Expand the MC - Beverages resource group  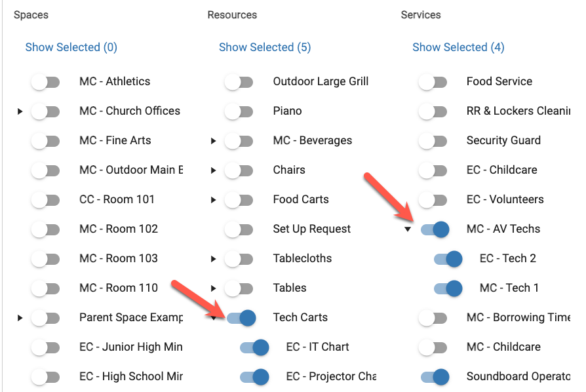pos(214,141)
